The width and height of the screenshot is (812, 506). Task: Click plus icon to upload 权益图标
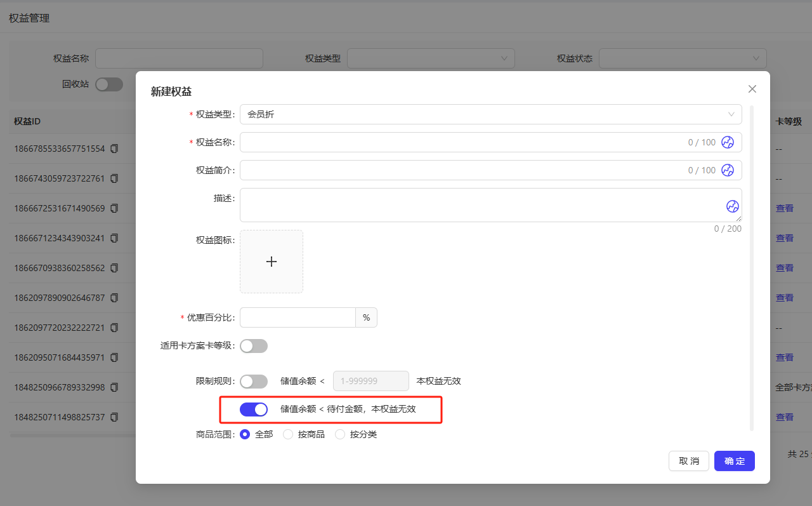[x=272, y=262]
